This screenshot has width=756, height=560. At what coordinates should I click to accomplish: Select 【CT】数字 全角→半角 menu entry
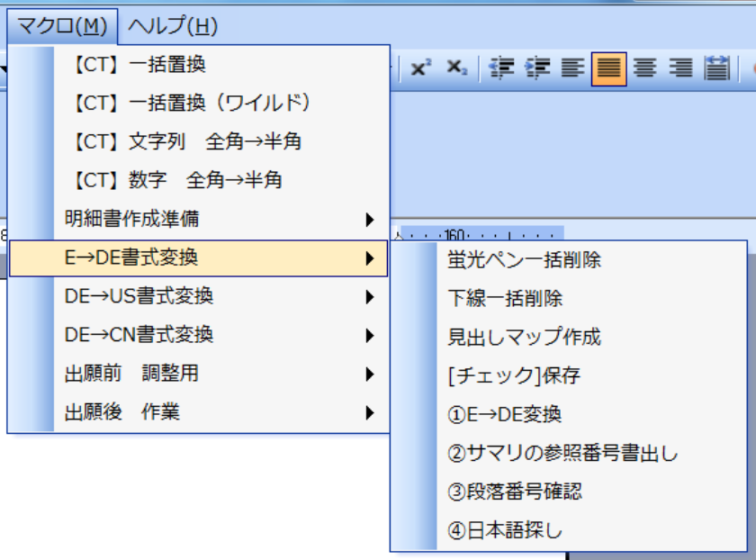coord(177,180)
